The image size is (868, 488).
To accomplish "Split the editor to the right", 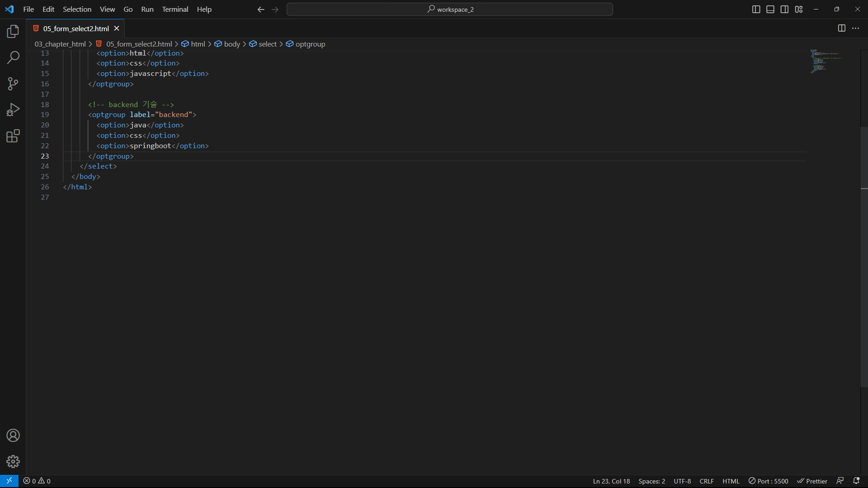I will point(841,28).
